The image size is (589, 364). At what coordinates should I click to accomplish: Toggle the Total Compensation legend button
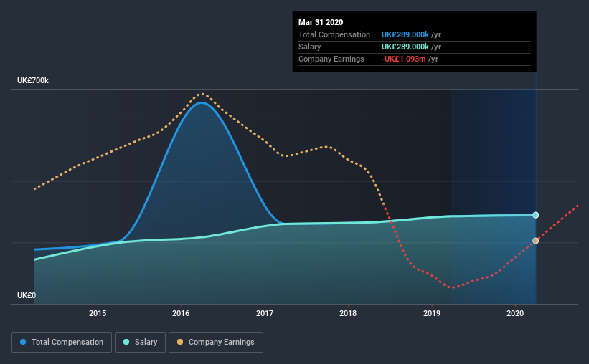click(x=62, y=343)
